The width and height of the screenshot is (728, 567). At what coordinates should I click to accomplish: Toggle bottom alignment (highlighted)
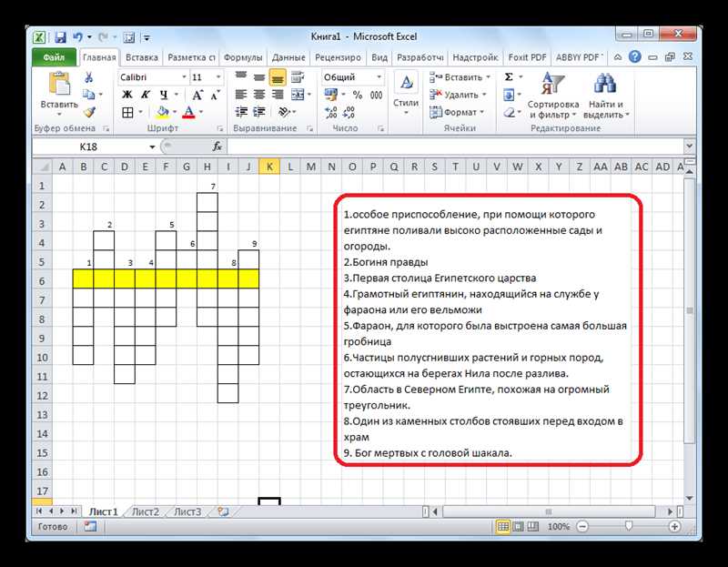click(x=278, y=77)
